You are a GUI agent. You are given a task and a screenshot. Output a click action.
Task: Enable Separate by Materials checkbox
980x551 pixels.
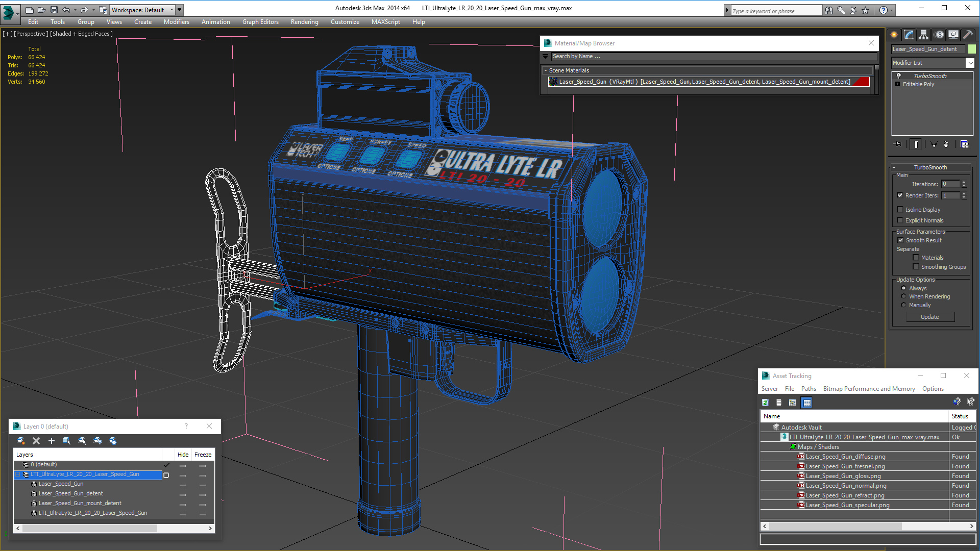coord(916,257)
